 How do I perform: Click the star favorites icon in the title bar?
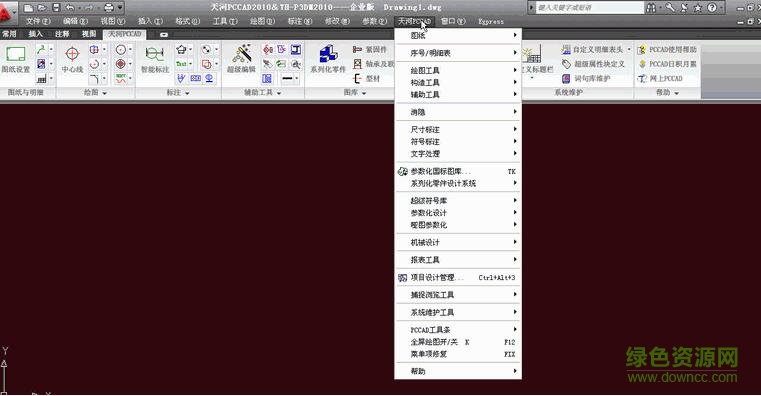pyautogui.click(x=698, y=8)
